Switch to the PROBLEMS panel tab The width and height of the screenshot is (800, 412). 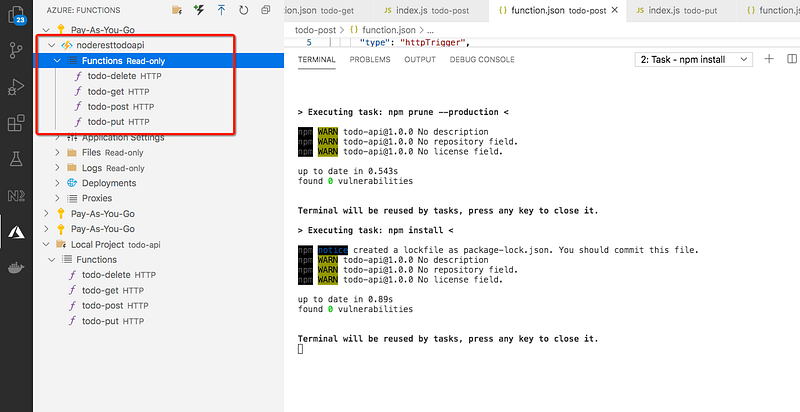click(x=370, y=60)
